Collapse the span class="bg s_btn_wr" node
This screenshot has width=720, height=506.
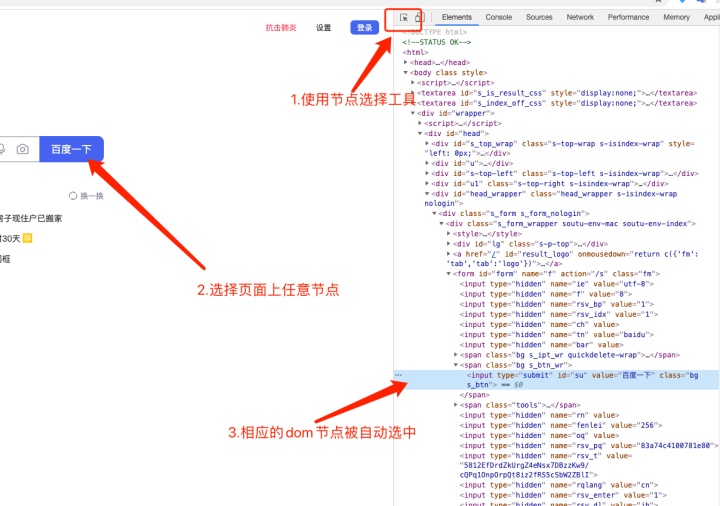pos(456,365)
